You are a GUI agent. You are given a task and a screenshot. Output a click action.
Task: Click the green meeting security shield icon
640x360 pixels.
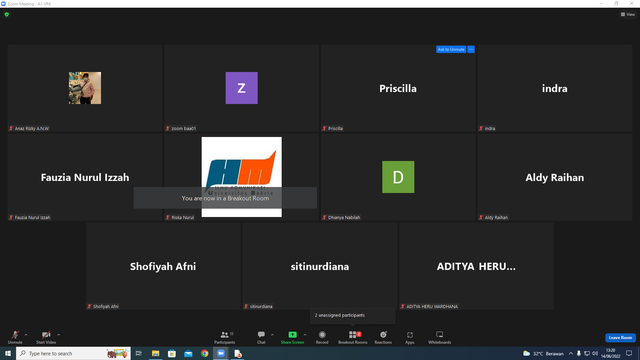point(7,14)
